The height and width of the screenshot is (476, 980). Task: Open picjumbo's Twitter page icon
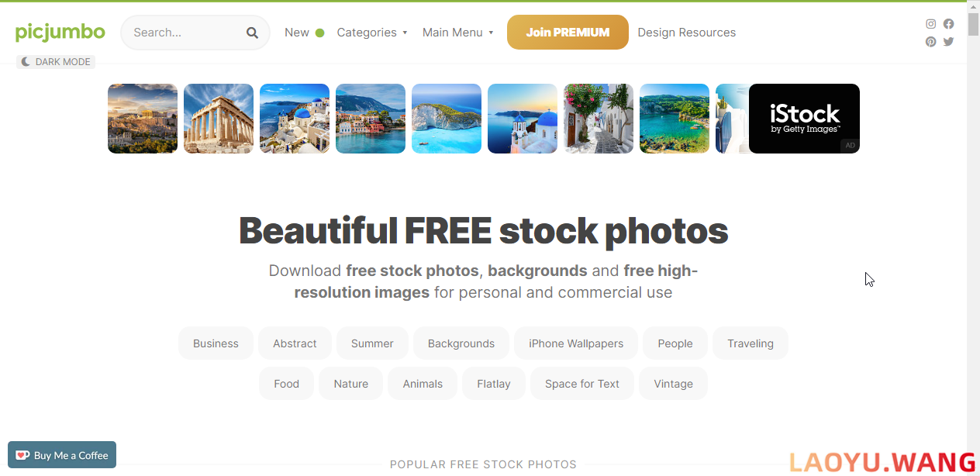click(x=948, y=42)
